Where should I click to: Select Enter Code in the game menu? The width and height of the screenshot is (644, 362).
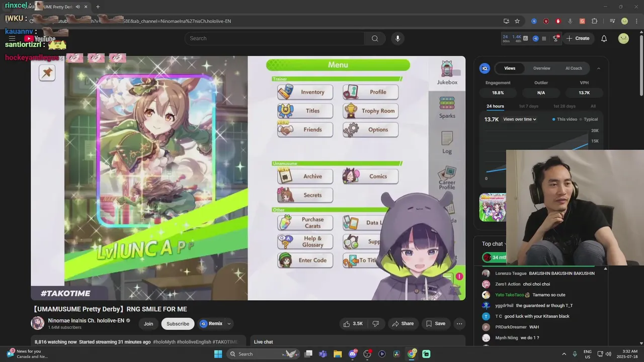tap(305, 260)
